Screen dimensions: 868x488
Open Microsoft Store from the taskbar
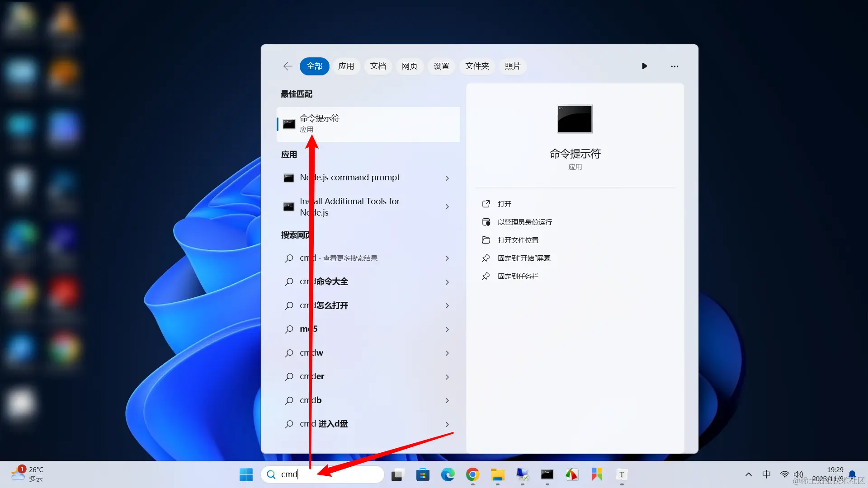(423, 474)
